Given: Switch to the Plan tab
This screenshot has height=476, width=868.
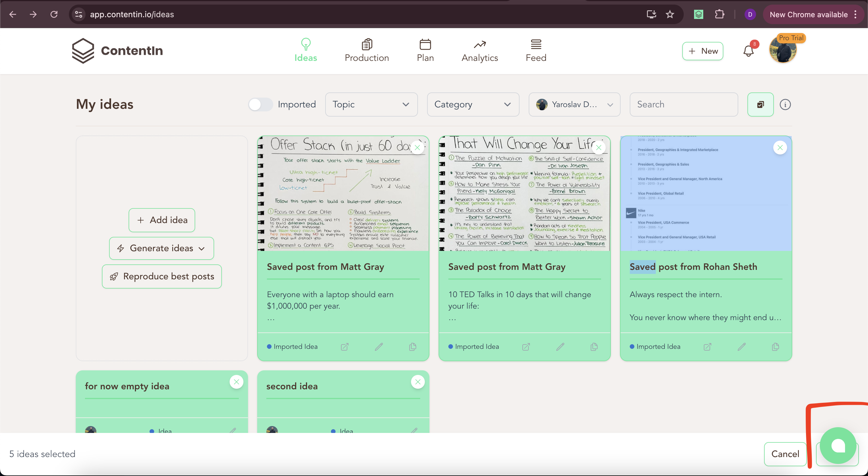Looking at the screenshot, I should pyautogui.click(x=425, y=51).
